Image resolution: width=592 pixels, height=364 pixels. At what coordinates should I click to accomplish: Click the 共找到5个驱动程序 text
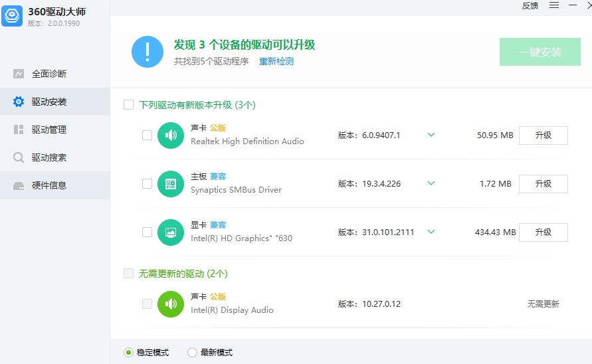[x=211, y=61]
